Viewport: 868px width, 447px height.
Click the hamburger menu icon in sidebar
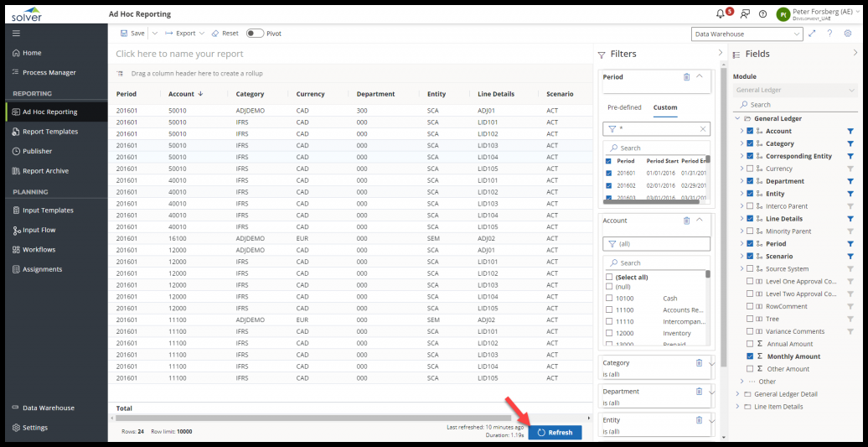pyautogui.click(x=16, y=34)
